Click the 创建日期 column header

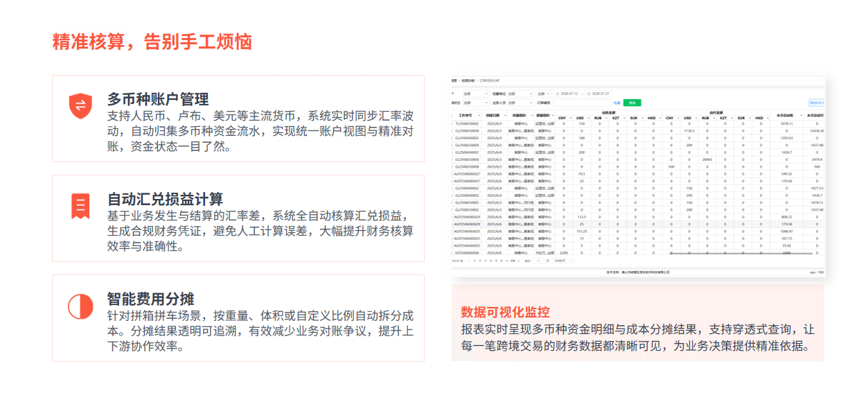(495, 116)
